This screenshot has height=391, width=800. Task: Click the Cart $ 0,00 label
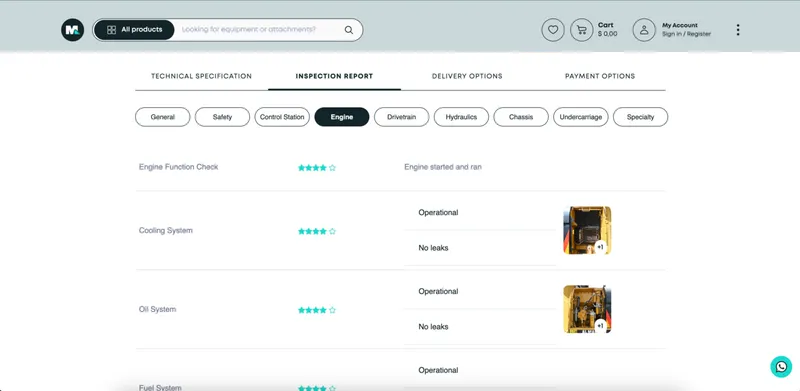coord(607,29)
